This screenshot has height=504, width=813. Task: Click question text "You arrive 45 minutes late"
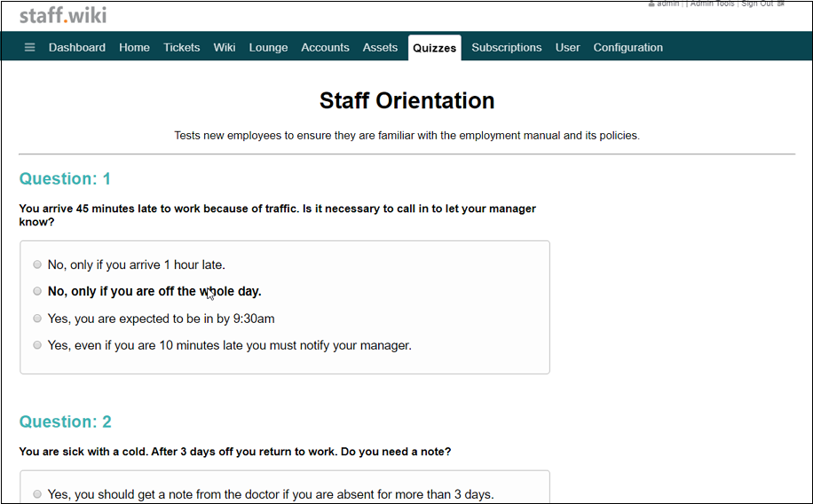click(x=278, y=216)
